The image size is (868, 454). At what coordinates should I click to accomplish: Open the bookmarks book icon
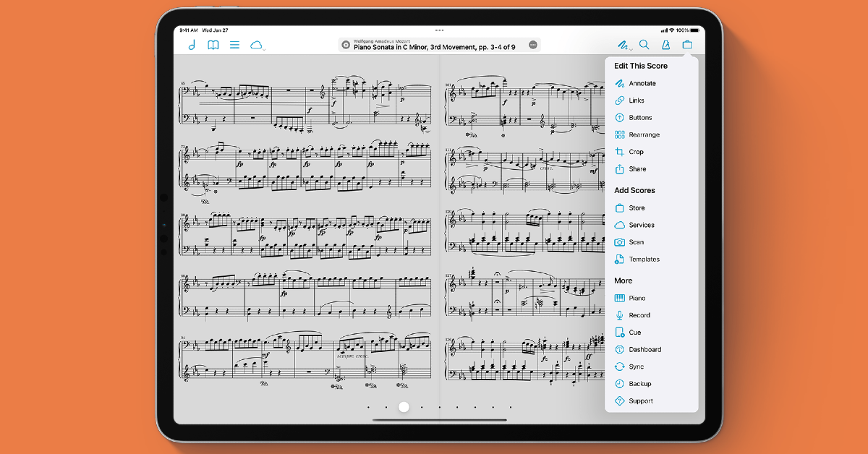pos(213,45)
